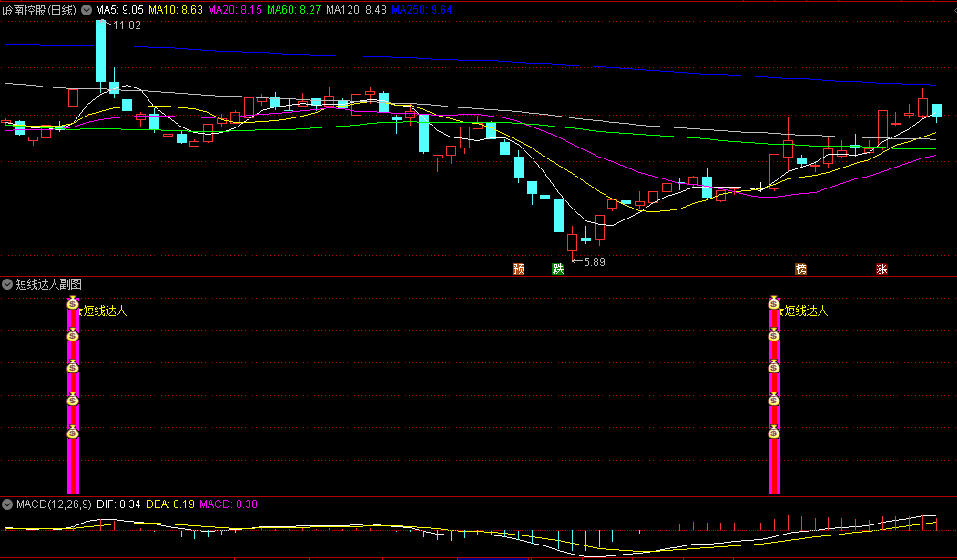Click the red 涨 event marker icon
This screenshot has width=957, height=560.
point(881,269)
